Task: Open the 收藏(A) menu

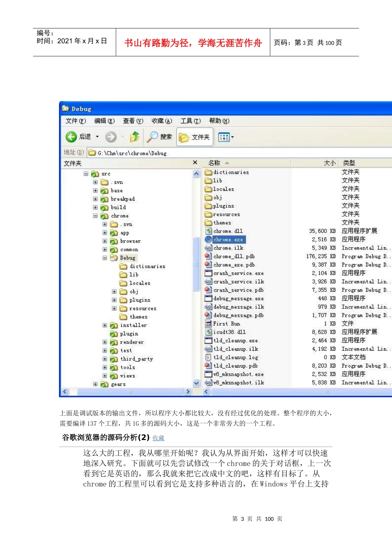Action: tap(162, 121)
